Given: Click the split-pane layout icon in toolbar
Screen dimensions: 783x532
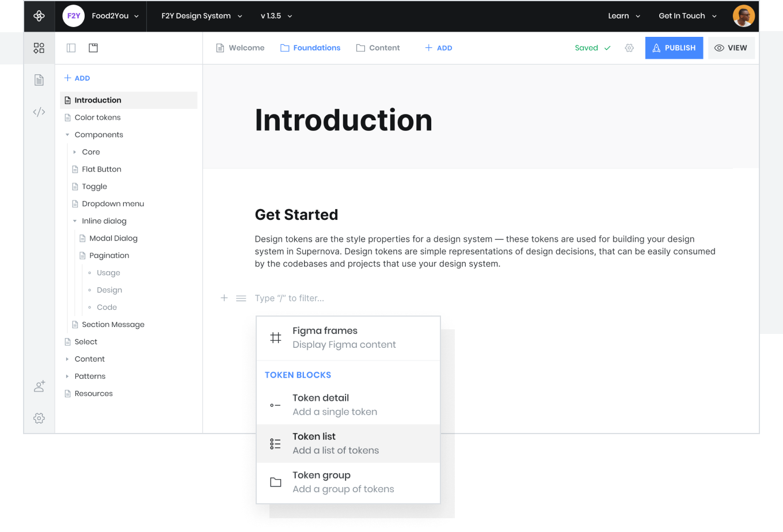Looking at the screenshot, I should tap(71, 48).
